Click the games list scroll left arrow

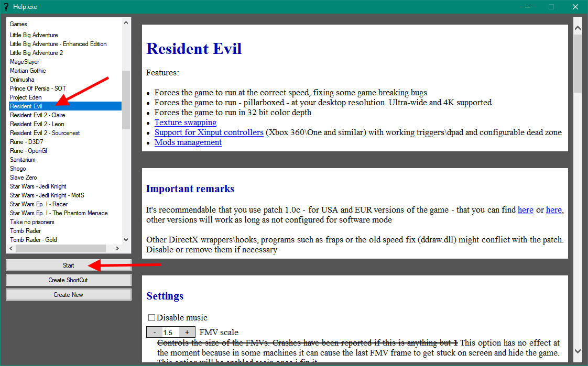tap(11, 248)
